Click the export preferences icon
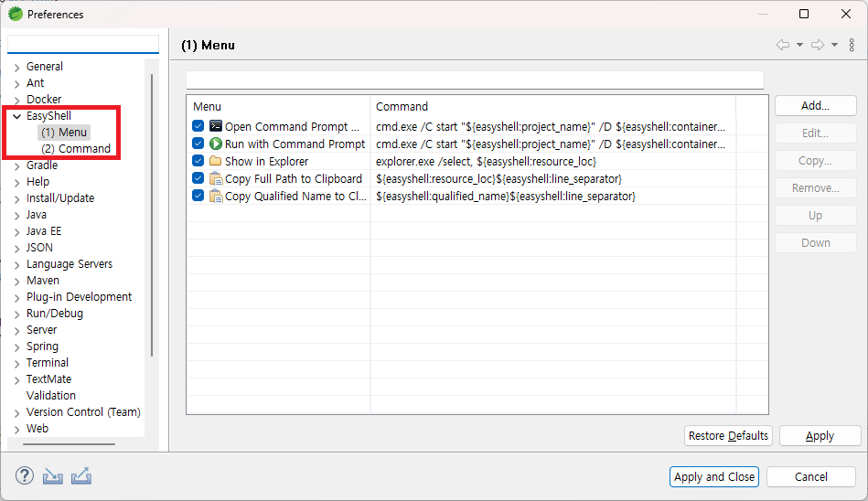 pyautogui.click(x=80, y=476)
